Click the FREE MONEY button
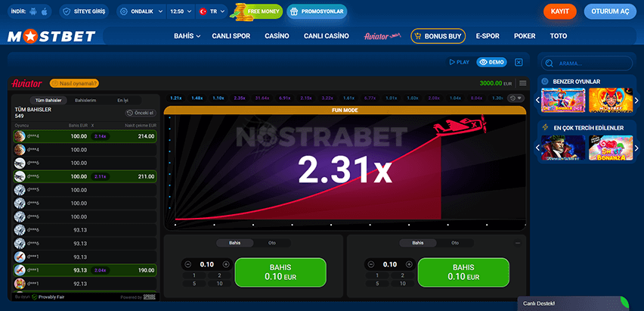This screenshot has height=311, width=644. (x=259, y=11)
